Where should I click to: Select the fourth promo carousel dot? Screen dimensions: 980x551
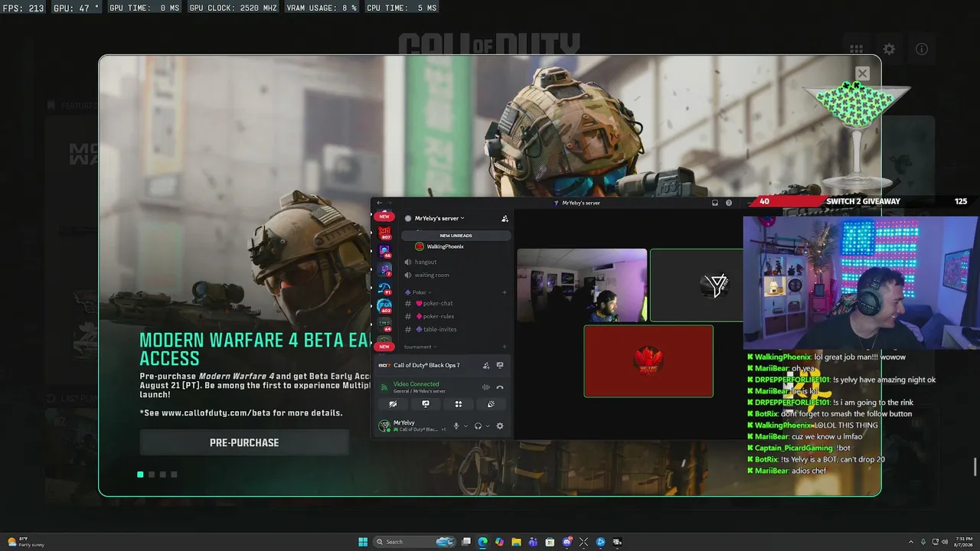click(x=174, y=474)
